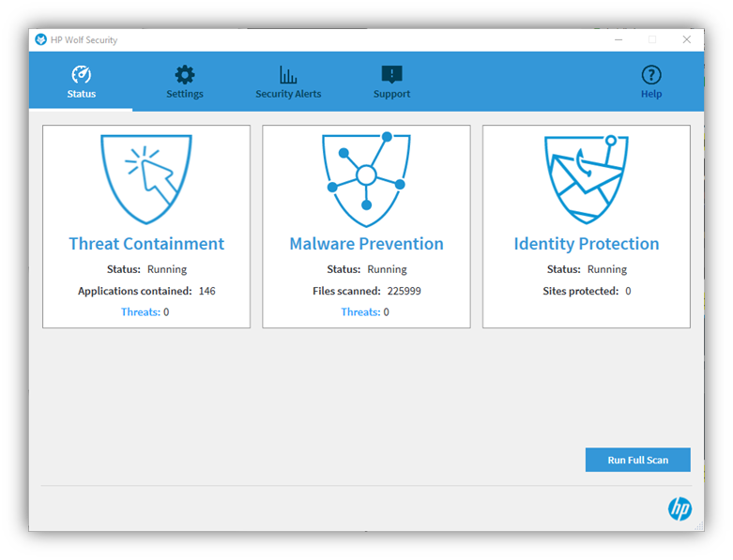
Task: Click the Support speech bubble icon
Action: (391, 75)
